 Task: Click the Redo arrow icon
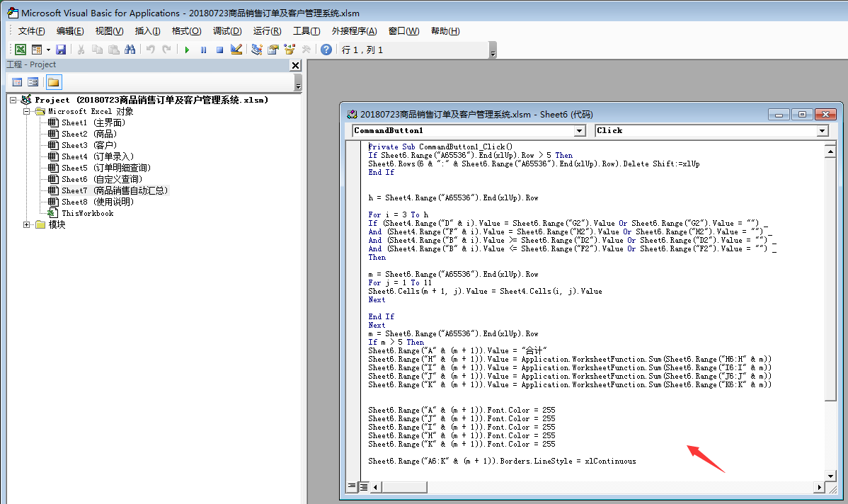pos(166,50)
